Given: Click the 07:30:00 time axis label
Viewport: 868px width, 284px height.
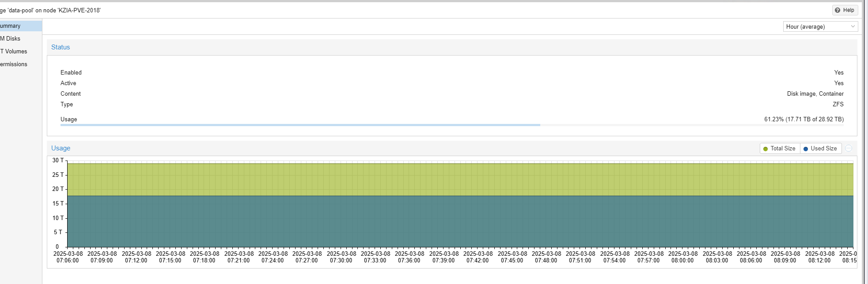Looking at the screenshot, I should [x=341, y=261].
